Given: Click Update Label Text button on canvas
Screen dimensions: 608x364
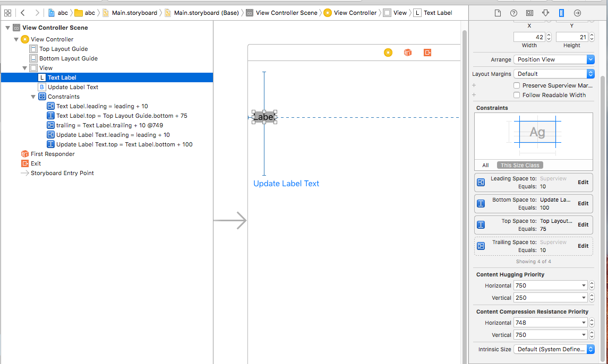Looking at the screenshot, I should tap(286, 184).
